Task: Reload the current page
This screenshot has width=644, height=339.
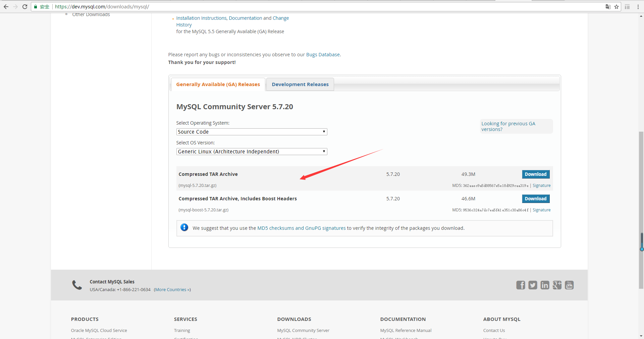Action: 25,7
